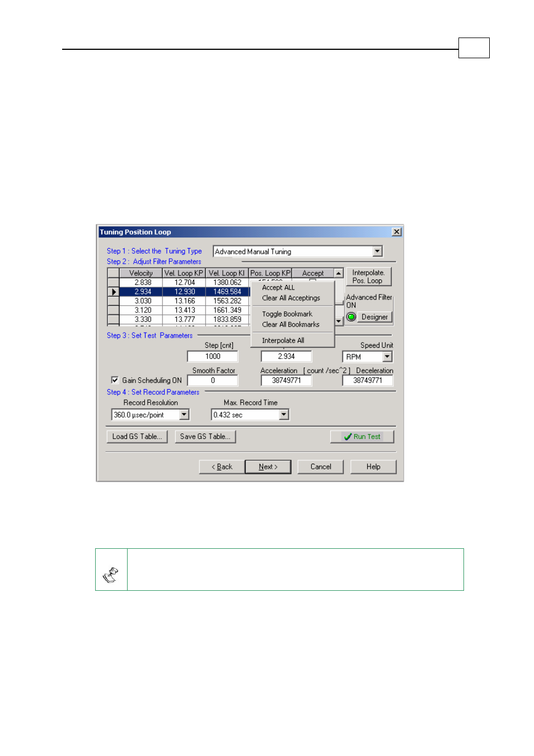Click the speed field showing 2.934
Image resolution: width=534 pixels, height=756 pixels.
point(286,356)
